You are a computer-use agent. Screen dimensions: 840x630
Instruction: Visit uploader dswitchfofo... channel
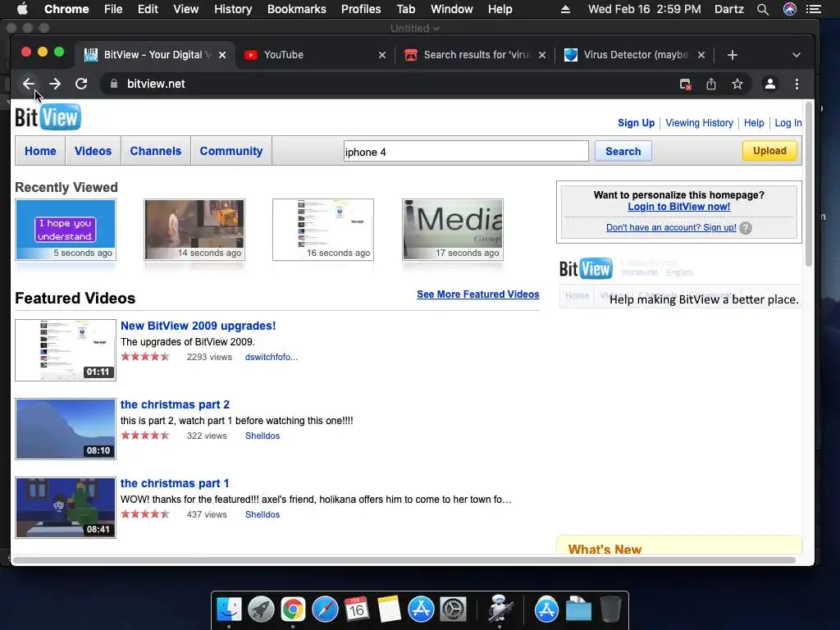click(271, 358)
